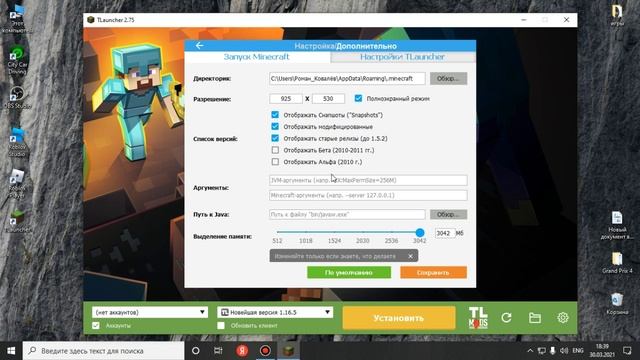Click the memory value field 3042
This screenshot has height=360, width=640.
pos(444,233)
